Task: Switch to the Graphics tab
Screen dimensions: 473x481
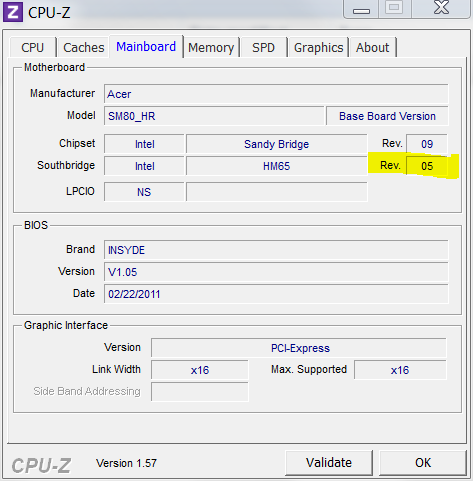Action: click(318, 47)
